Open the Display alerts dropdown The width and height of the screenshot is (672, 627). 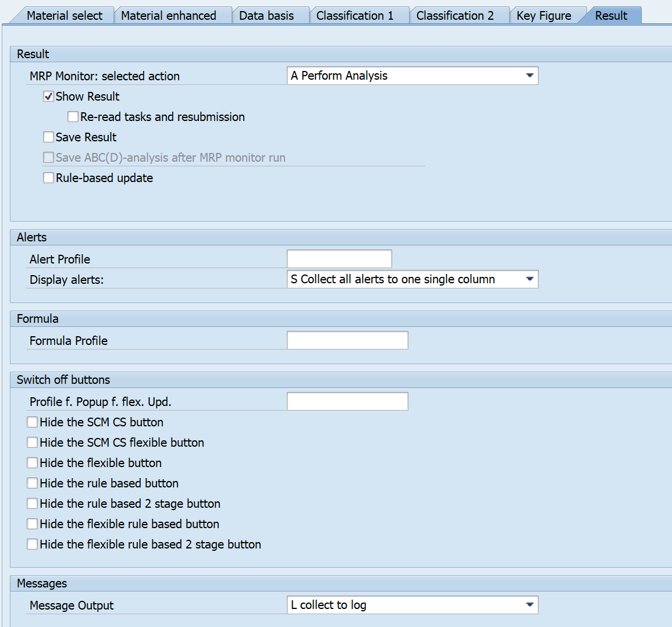point(529,279)
